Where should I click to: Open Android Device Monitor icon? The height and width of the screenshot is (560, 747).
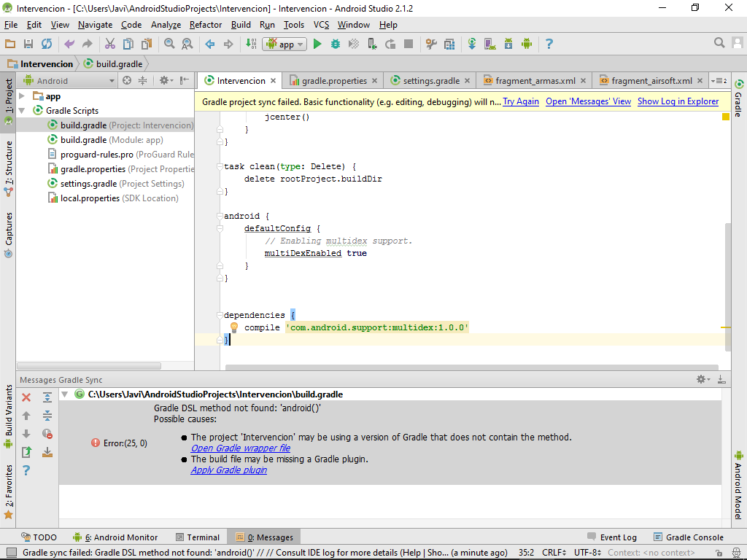527,44
